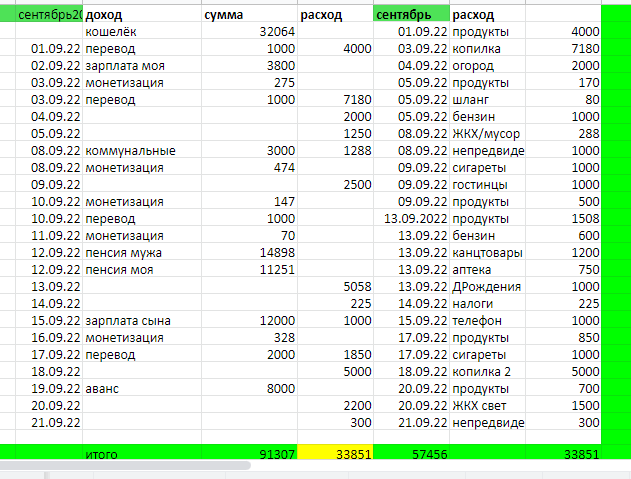
Task: Click the 'пенсия моя' cell
Action: (142, 270)
